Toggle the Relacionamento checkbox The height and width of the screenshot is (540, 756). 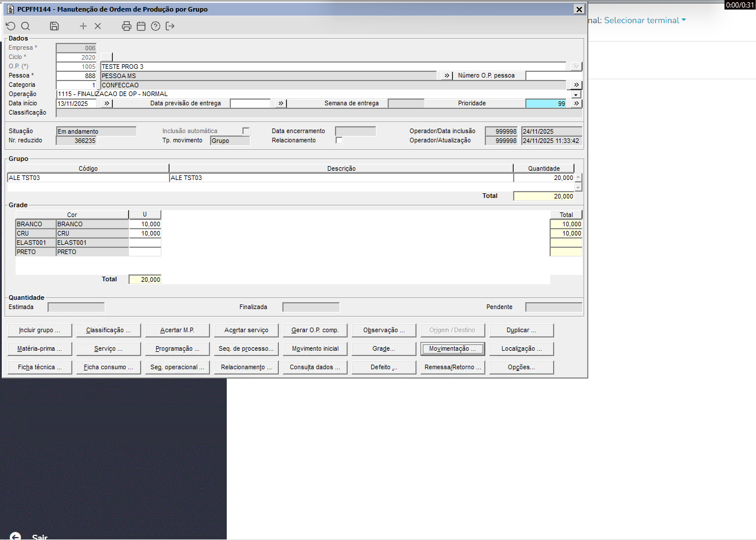[339, 140]
